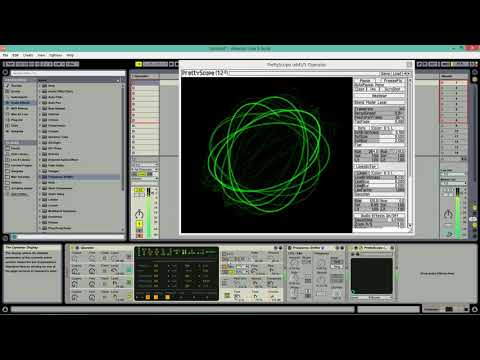This screenshot has height=360, width=480.
Task: Select Max for Live category
Action: pos(19,114)
